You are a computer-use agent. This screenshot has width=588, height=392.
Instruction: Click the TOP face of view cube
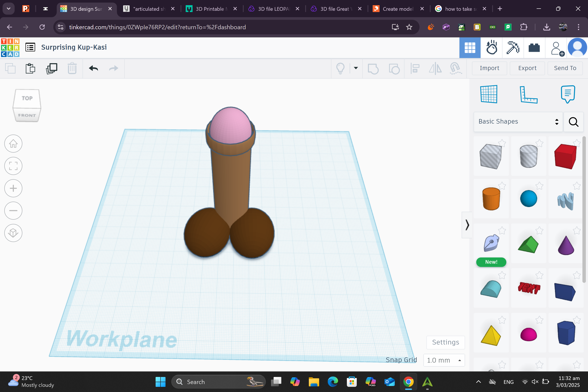click(x=27, y=98)
